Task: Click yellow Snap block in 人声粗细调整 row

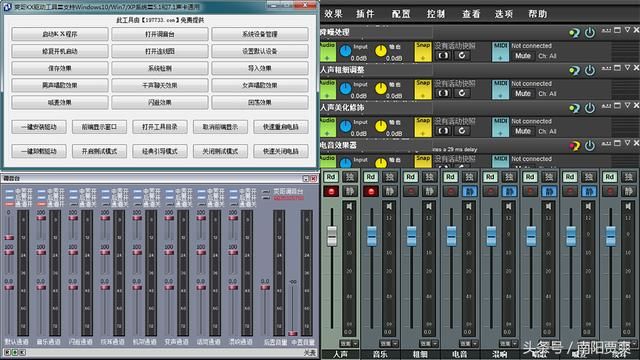Action: pos(423,89)
